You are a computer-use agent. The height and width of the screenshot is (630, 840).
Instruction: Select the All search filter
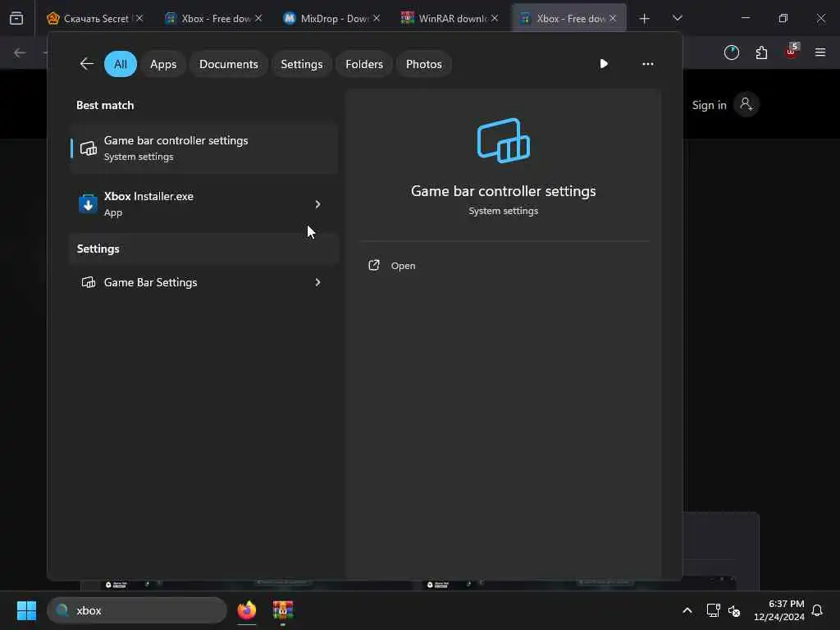tap(121, 64)
